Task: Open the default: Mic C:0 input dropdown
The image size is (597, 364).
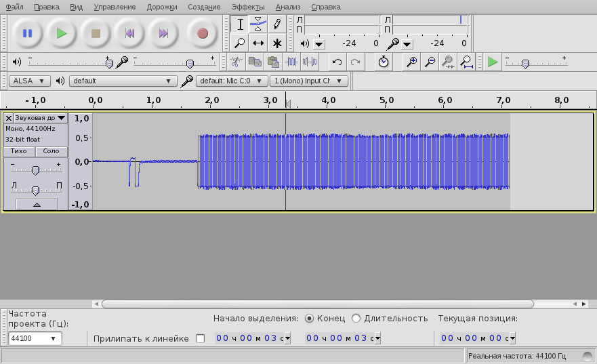Action: coord(231,81)
